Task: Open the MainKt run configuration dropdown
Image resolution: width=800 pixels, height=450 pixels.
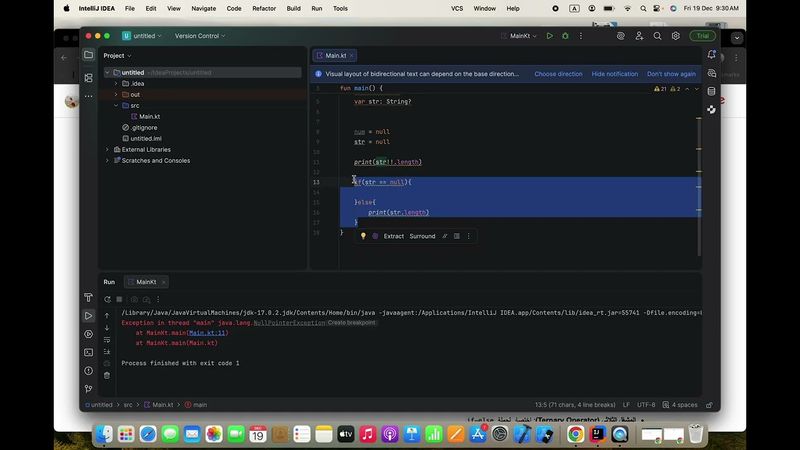Action: coord(520,36)
